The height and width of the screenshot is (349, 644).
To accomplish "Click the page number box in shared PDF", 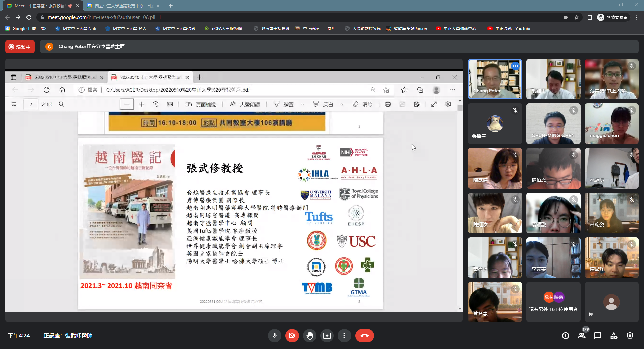I will [31, 104].
